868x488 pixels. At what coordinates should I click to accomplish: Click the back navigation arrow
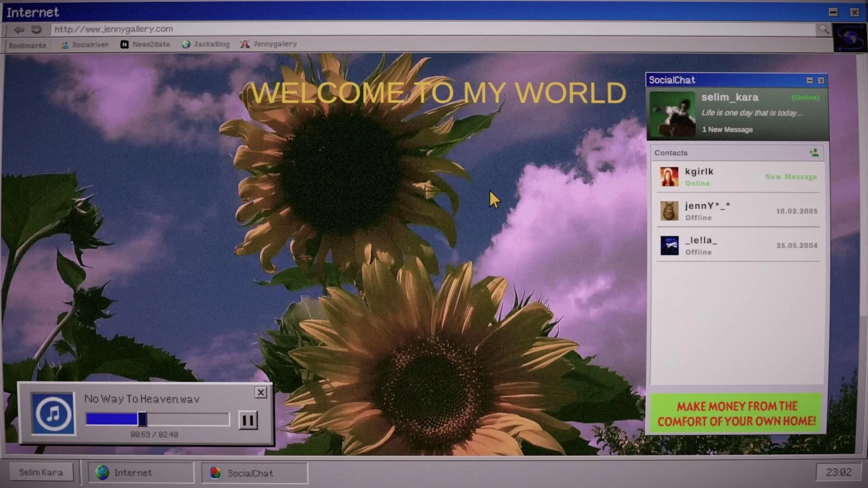19,29
